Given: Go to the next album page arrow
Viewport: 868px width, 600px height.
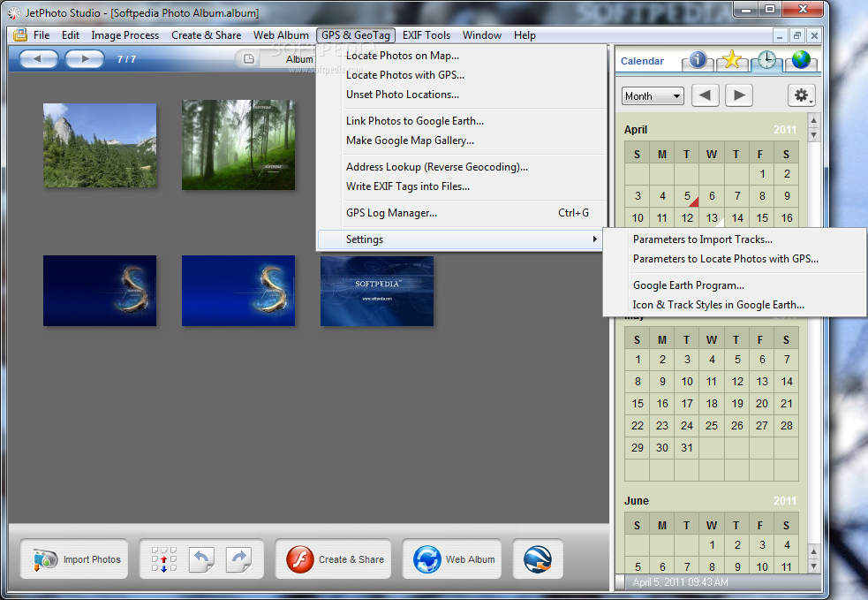Looking at the screenshot, I should 85,58.
